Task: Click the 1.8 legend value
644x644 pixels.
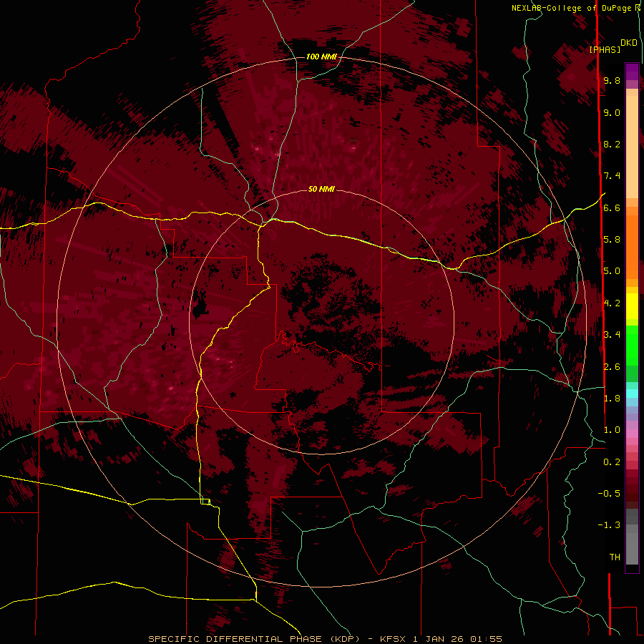Action: click(x=612, y=399)
